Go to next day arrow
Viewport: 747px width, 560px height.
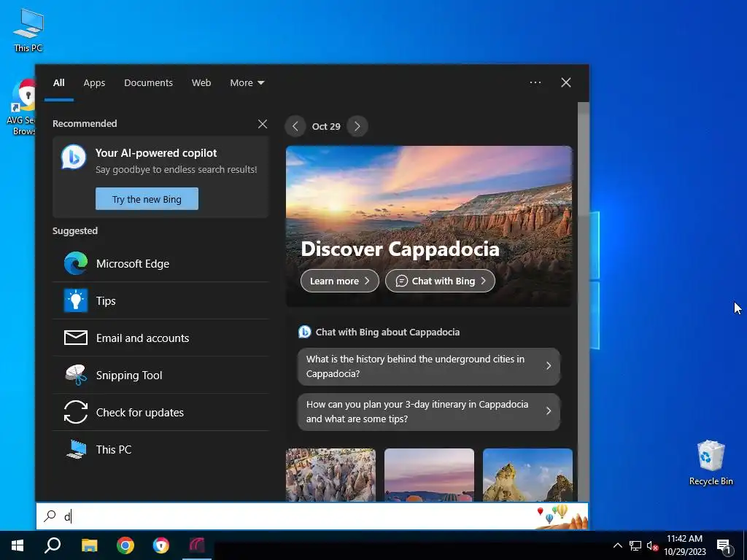[x=357, y=126]
